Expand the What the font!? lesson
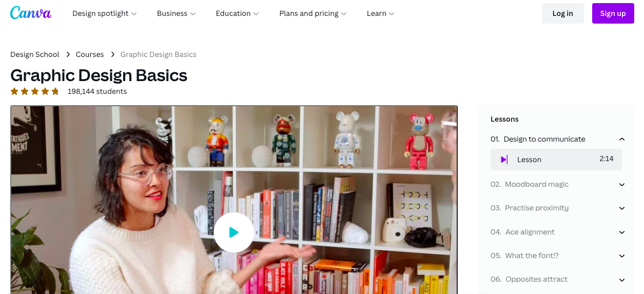The height and width of the screenshot is (294, 644). point(622,256)
